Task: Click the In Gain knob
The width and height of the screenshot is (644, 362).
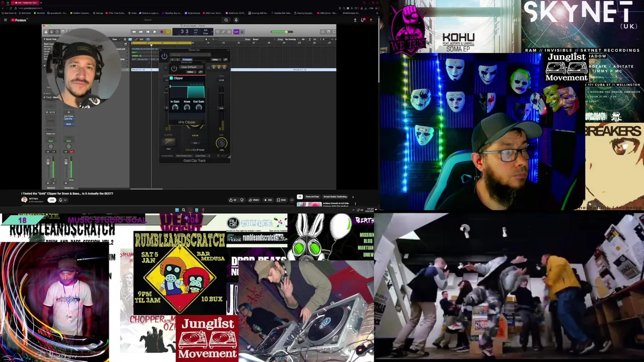Action: coord(175,108)
